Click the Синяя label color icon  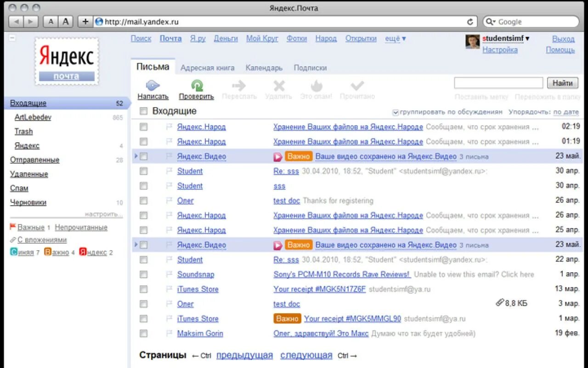(x=14, y=252)
